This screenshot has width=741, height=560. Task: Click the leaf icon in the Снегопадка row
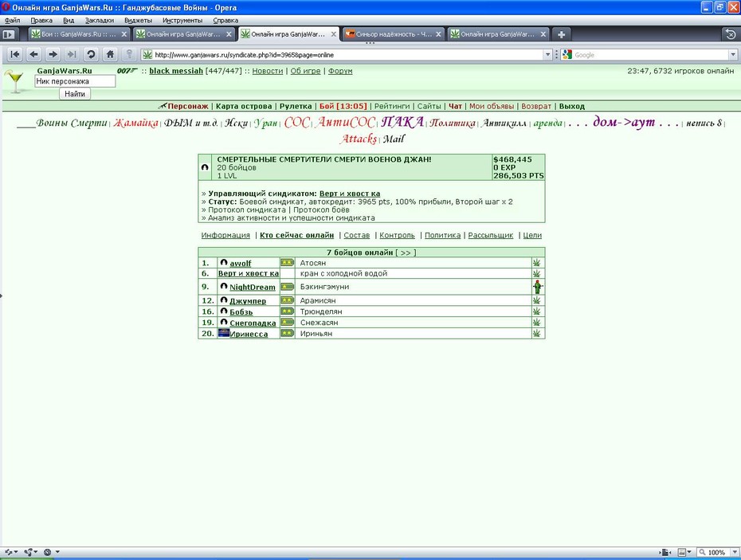tap(537, 322)
